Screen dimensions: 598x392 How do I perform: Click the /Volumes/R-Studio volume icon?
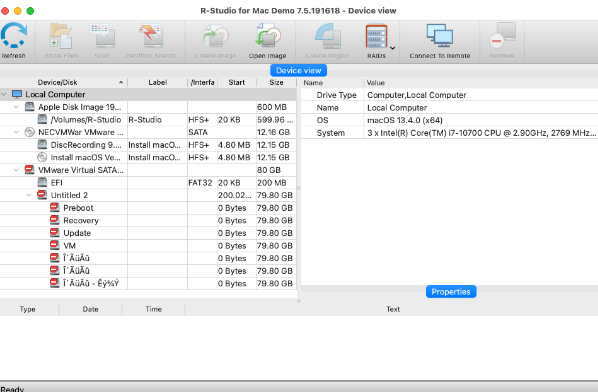42,119
